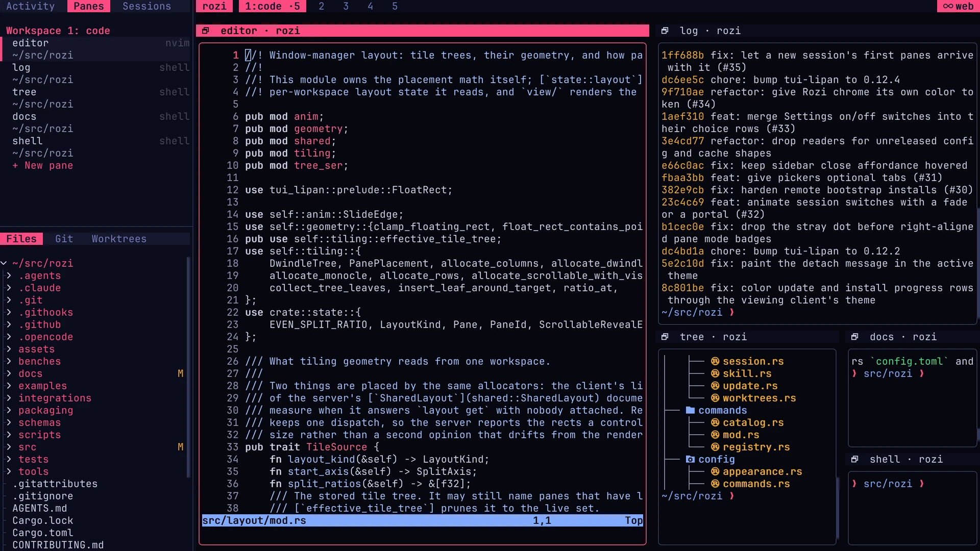Click the commands folder icon in the tree pane
Viewport: 980px width, 551px height.
point(691,410)
